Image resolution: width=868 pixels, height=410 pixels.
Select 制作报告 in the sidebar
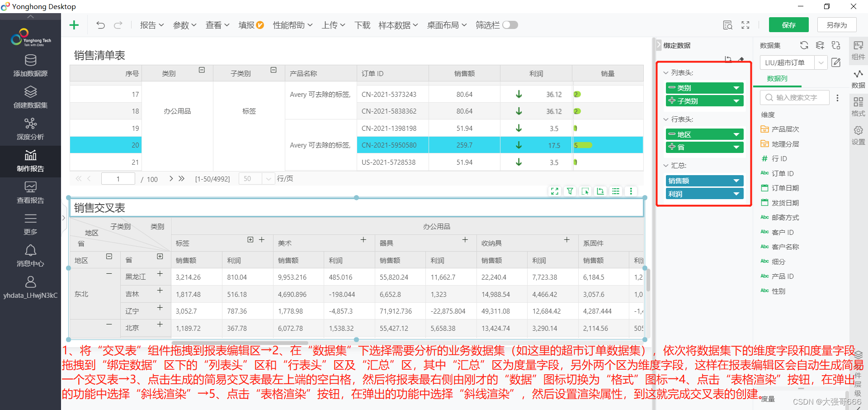pos(30,161)
